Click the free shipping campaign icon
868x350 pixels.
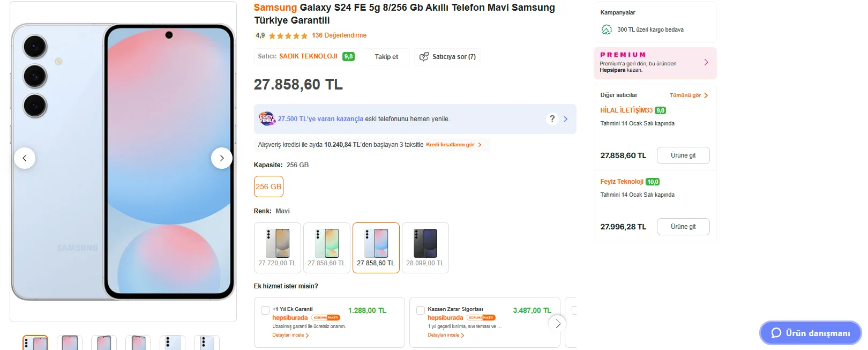[607, 29]
